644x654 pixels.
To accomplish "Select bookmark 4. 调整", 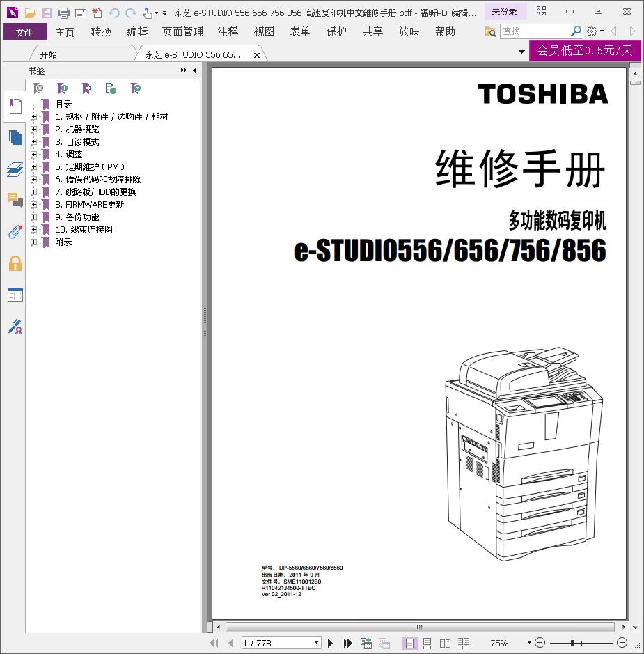I will [69, 155].
